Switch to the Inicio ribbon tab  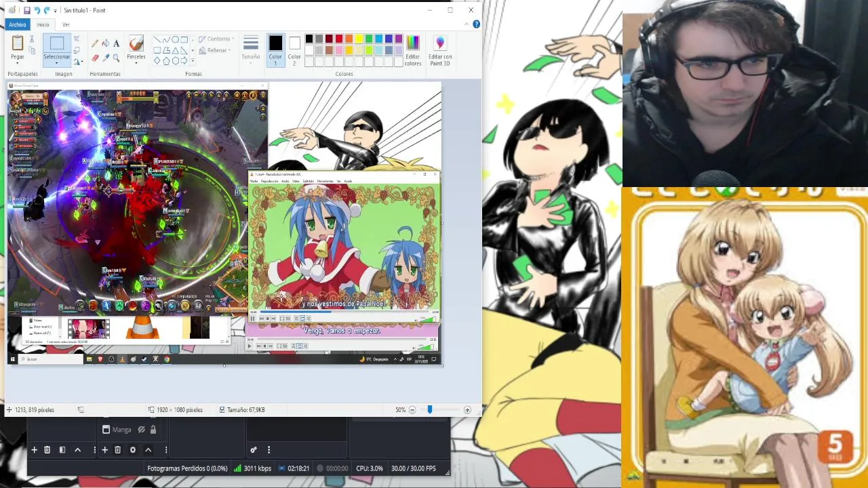(43, 24)
